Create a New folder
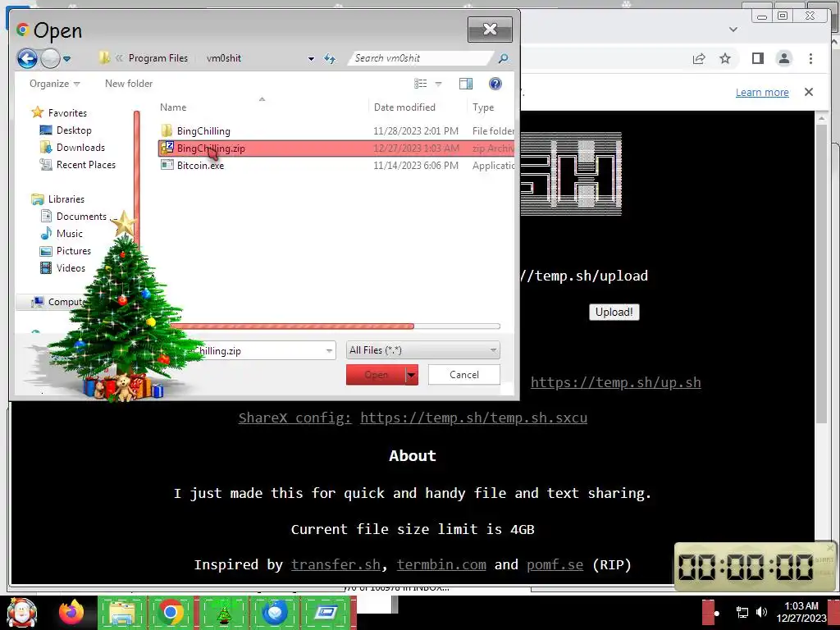 [129, 84]
